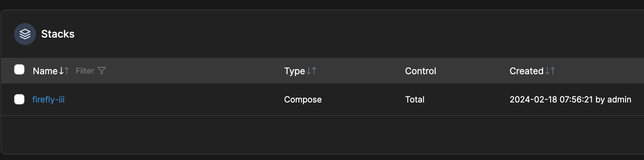The image size is (644, 160).
Task: Sort stacks by the Name column label
Action: click(45, 71)
